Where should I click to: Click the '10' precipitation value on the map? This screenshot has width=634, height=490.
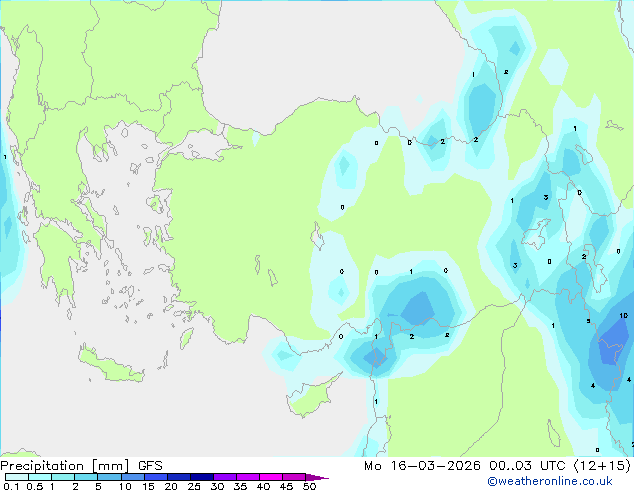(x=623, y=315)
